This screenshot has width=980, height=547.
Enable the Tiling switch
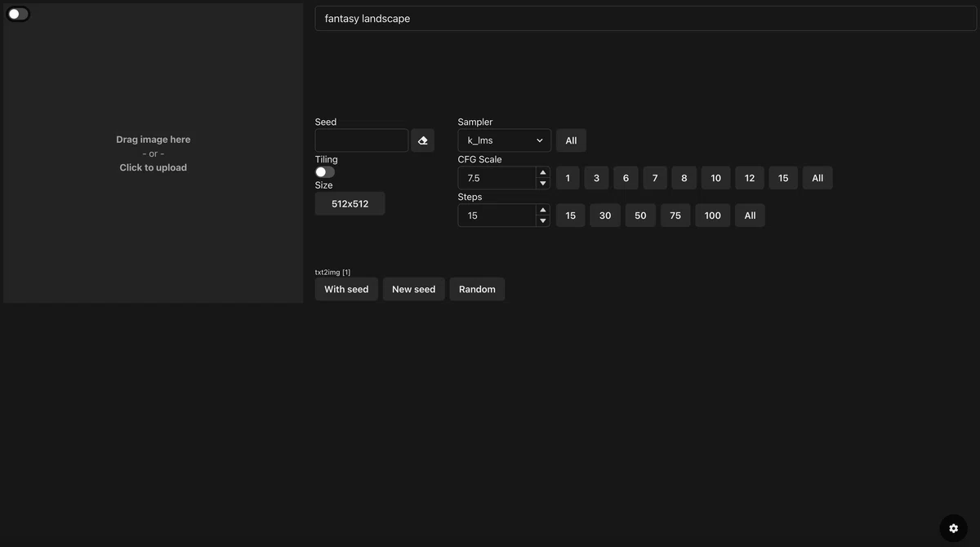(325, 172)
